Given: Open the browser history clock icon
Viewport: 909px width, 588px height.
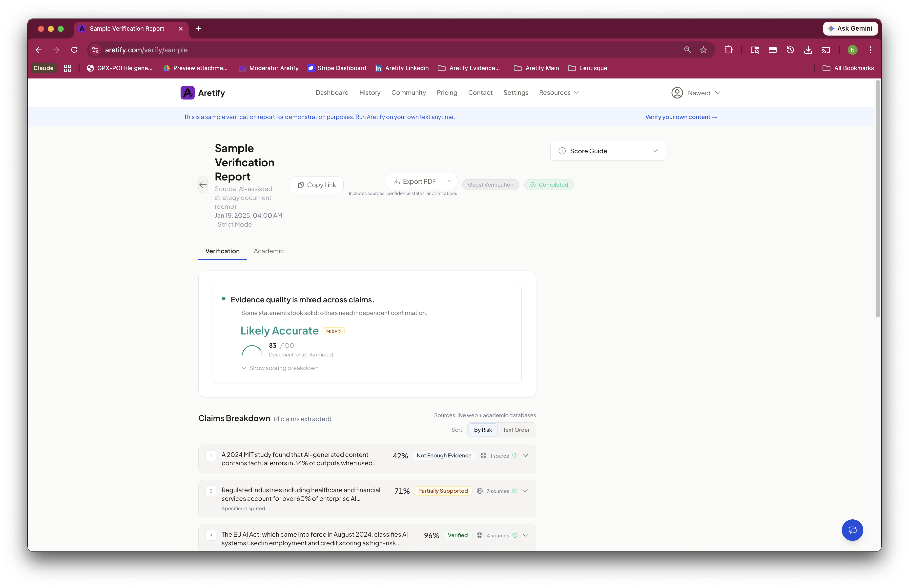Looking at the screenshot, I should 790,50.
